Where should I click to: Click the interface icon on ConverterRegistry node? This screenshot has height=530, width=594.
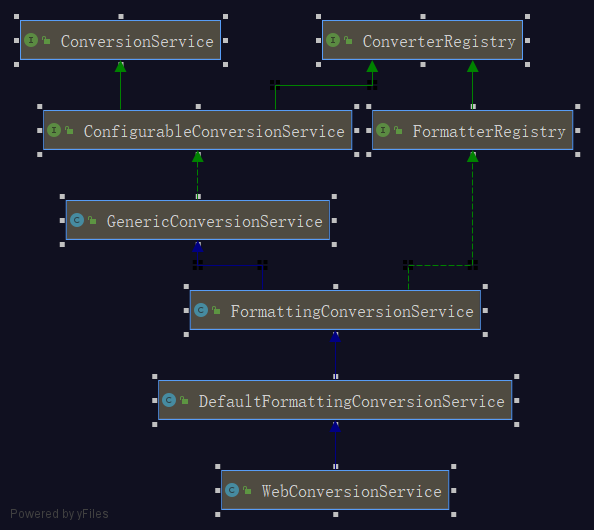click(x=333, y=40)
